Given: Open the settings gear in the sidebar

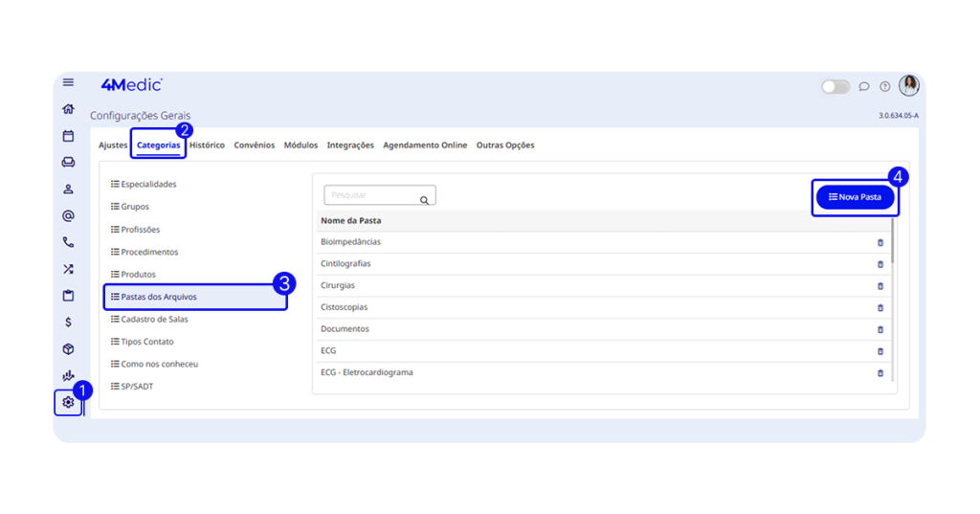Looking at the screenshot, I should (68, 402).
